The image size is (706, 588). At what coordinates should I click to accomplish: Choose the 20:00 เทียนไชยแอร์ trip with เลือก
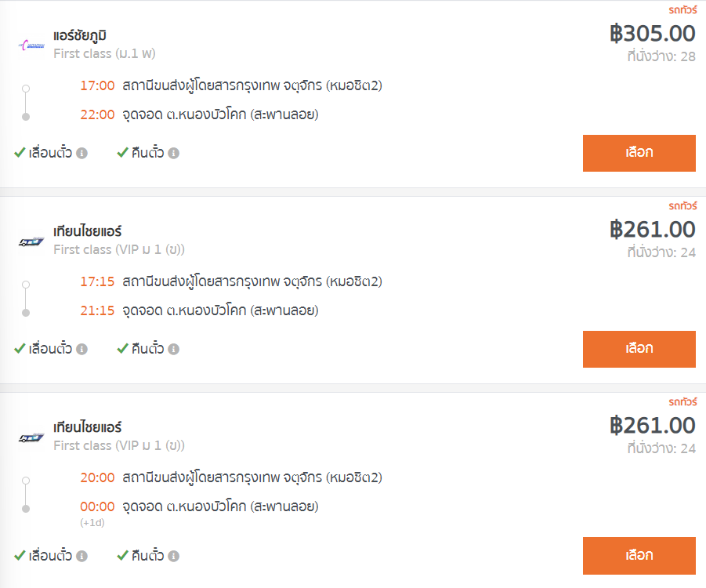point(639,556)
